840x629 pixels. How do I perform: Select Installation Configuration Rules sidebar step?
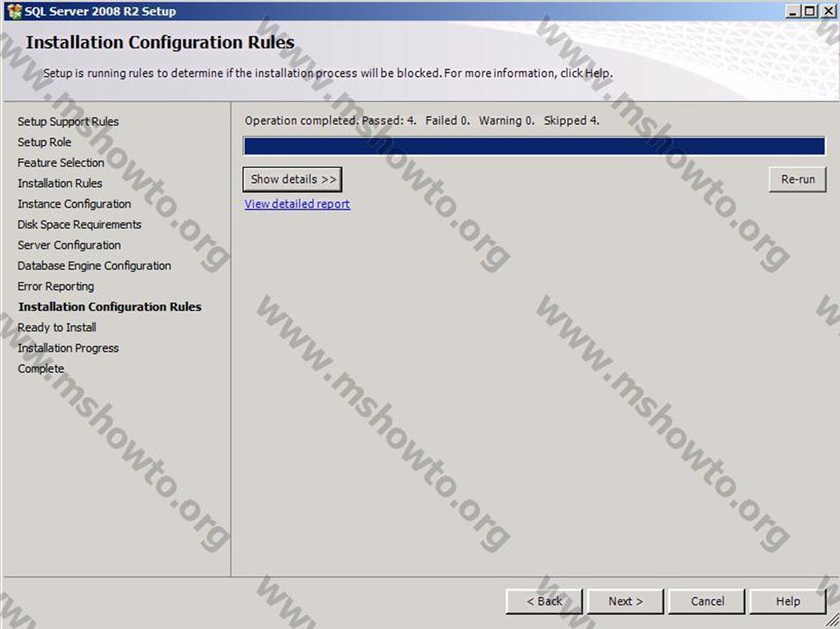pos(109,307)
